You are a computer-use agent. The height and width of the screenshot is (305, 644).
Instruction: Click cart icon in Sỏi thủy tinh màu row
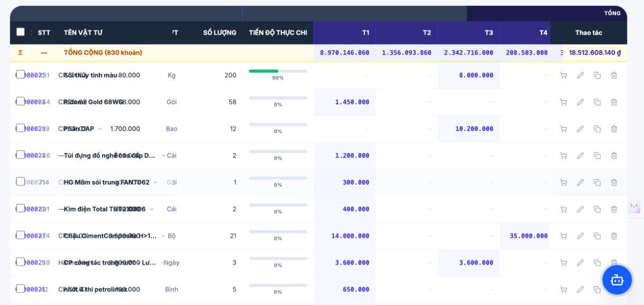pyautogui.click(x=563, y=76)
